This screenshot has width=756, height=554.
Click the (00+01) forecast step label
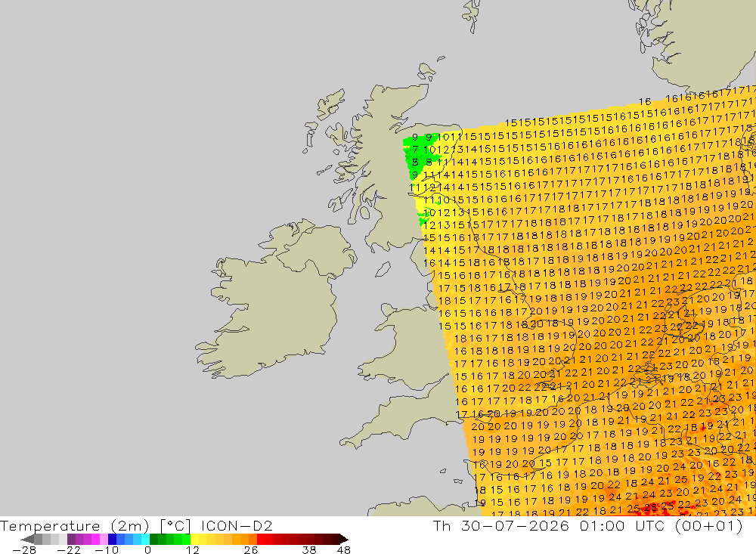pos(709,525)
